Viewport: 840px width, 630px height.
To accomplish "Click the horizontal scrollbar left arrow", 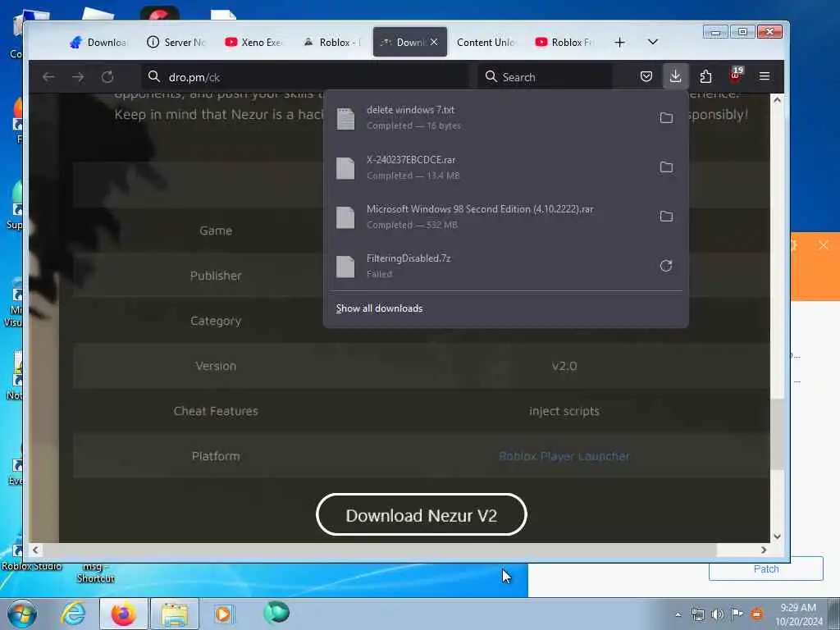I will pyautogui.click(x=35, y=550).
